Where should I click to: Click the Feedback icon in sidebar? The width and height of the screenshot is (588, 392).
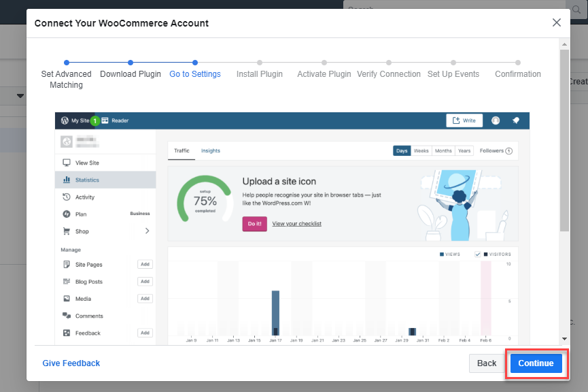tap(67, 333)
